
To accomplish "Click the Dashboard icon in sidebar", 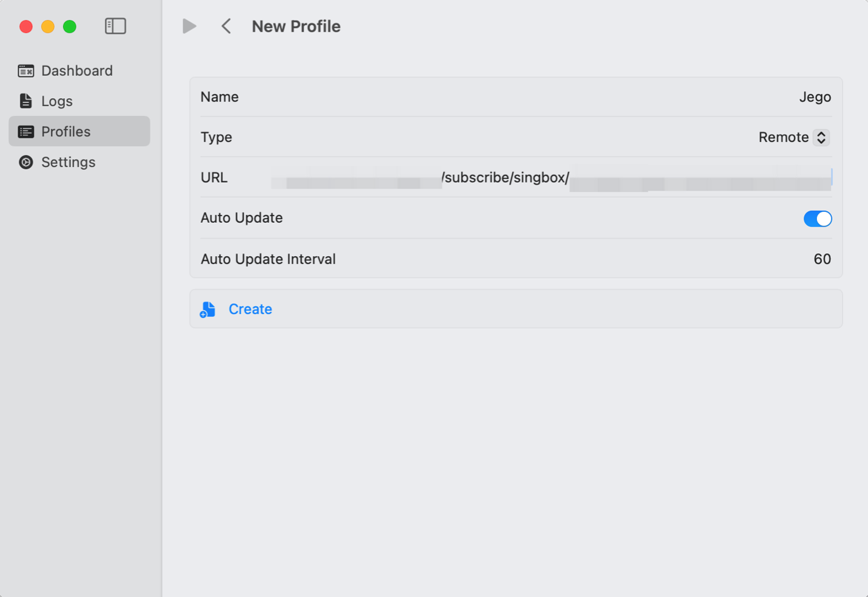I will [26, 71].
